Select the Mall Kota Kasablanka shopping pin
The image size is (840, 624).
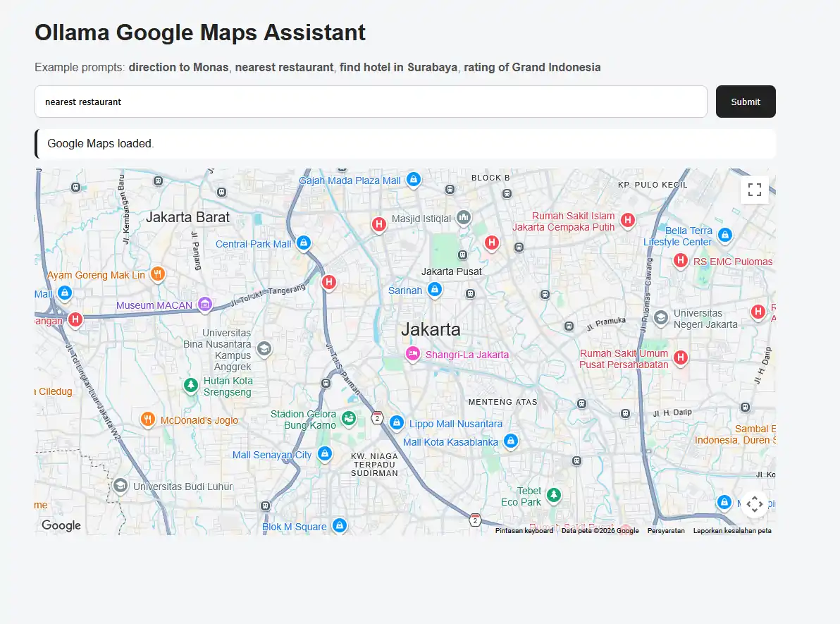point(510,441)
